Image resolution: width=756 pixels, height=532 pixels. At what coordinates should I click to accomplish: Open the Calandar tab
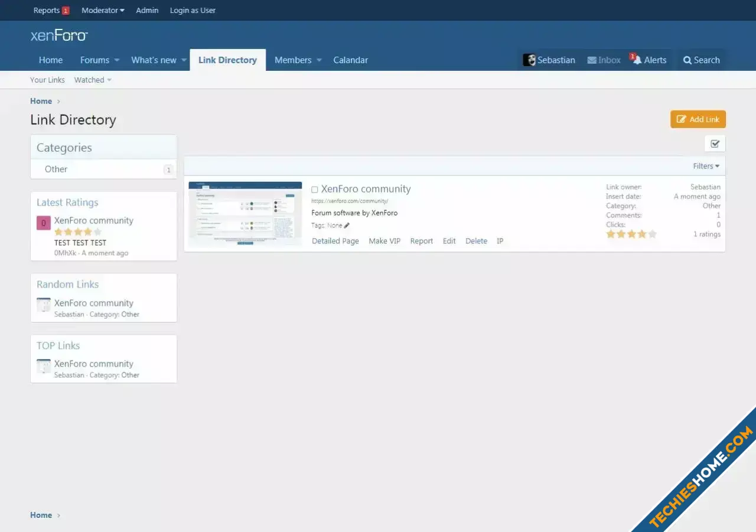(x=350, y=60)
